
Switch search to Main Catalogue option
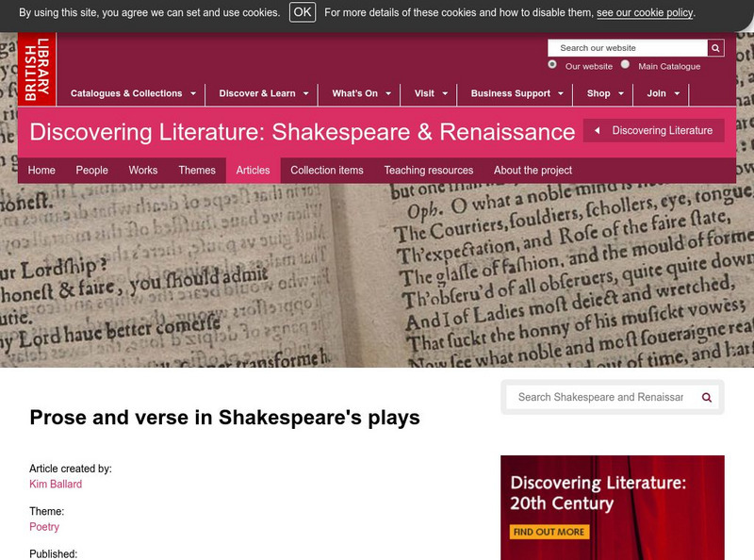click(x=625, y=65)
